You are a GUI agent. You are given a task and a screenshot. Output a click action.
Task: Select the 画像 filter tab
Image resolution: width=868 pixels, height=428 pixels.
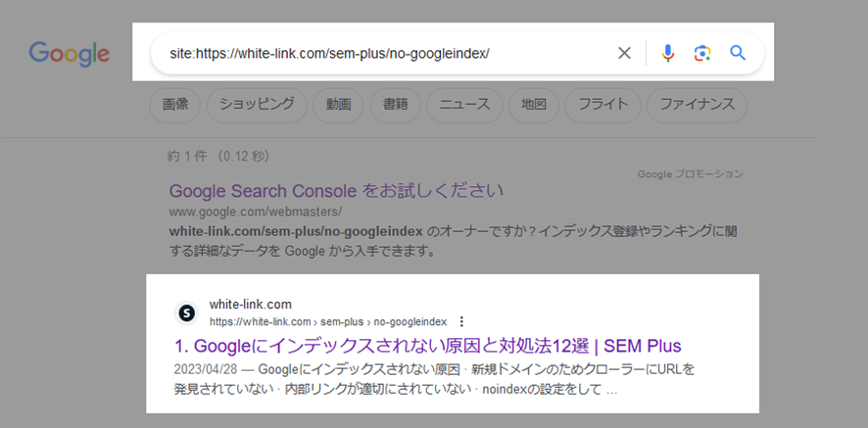pyautogui.click(x=175, y=105)
